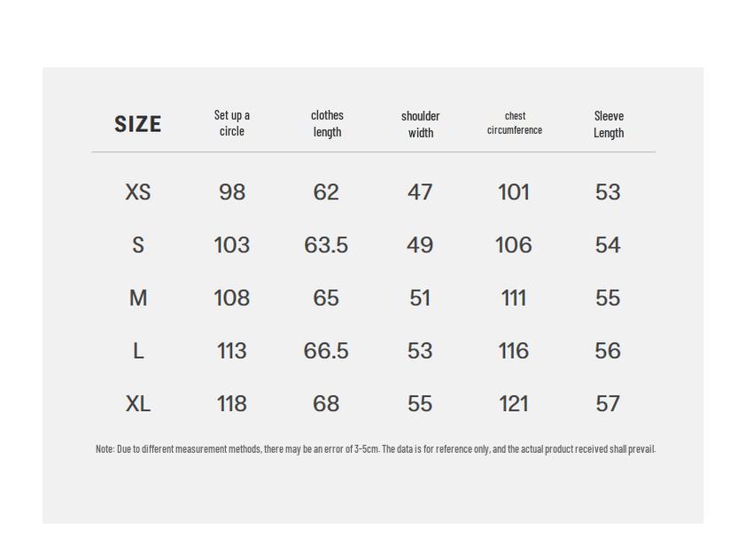
Task: Select the M size row label
Action: pos(138,299)
